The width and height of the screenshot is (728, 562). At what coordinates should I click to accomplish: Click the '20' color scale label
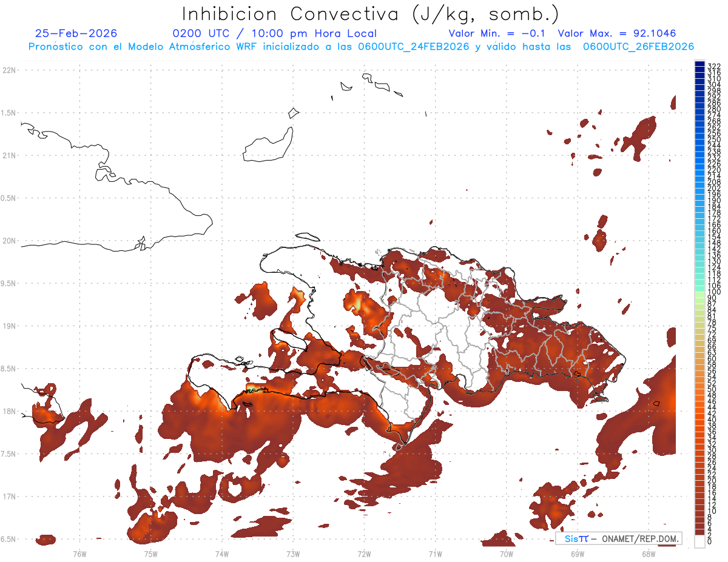click(712, 481)
